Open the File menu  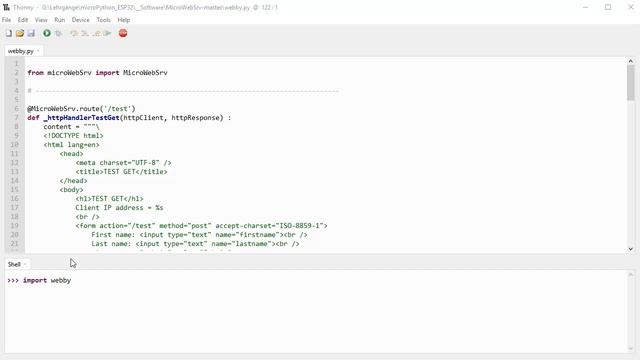7,20
